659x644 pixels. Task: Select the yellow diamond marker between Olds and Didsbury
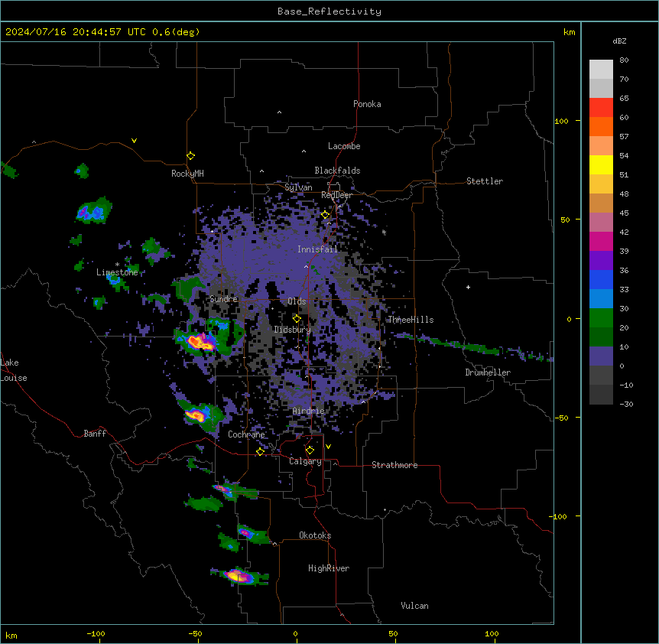pyautogui.click(x=297, y=318)
